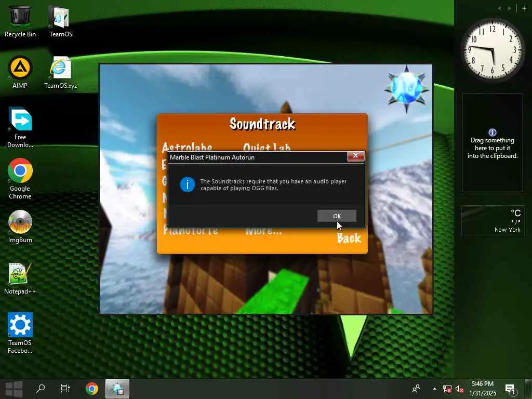Open the Action Center notifications icon

510,389
